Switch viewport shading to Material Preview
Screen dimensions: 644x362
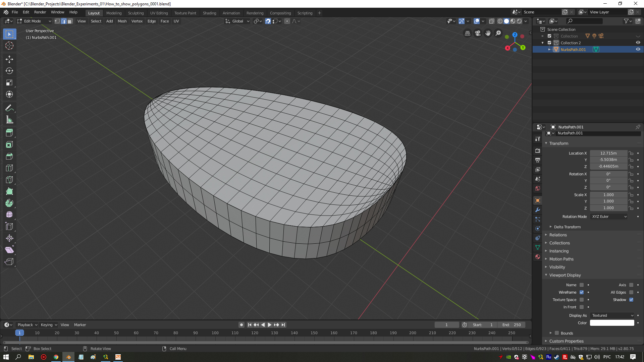point(513,21)
